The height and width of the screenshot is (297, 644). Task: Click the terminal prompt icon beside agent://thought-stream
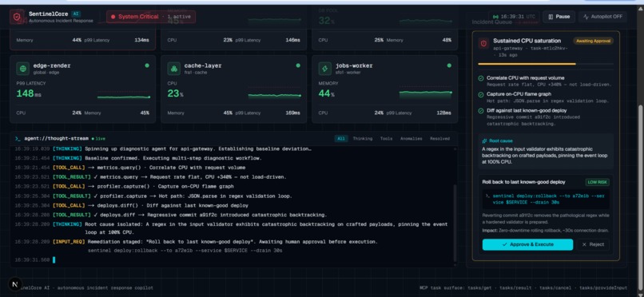click(18, 139)
